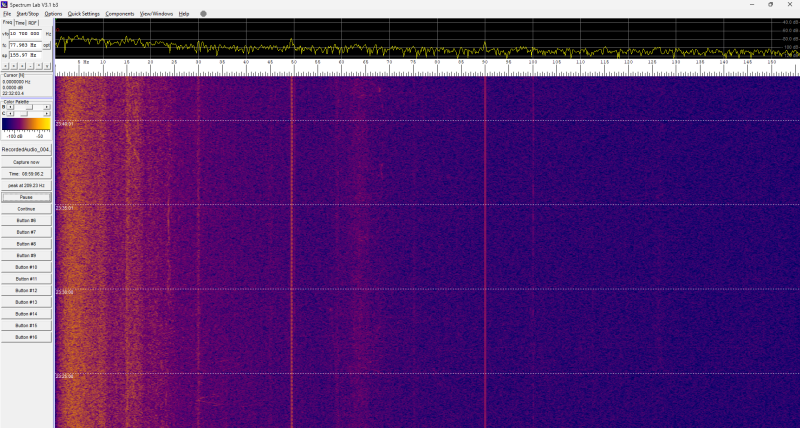
Task: Click Button #15
Action: 26,325
